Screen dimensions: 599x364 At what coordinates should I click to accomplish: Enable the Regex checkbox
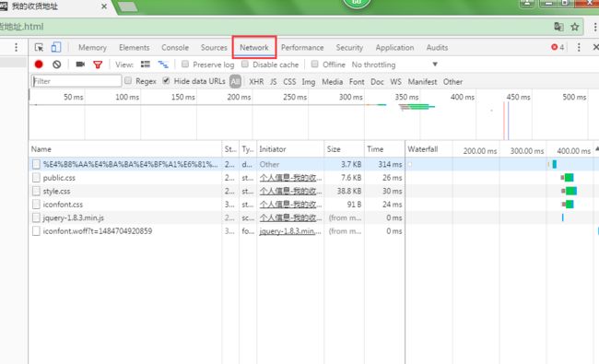128,80
